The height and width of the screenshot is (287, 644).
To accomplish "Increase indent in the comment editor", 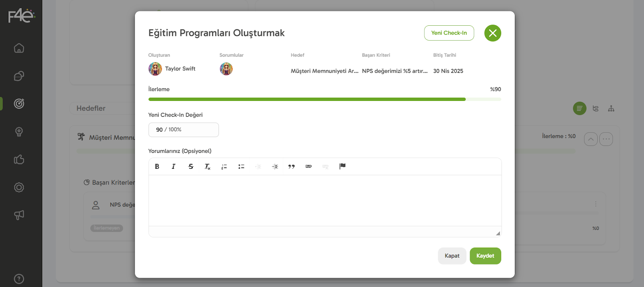I will (x=275, y=166).
